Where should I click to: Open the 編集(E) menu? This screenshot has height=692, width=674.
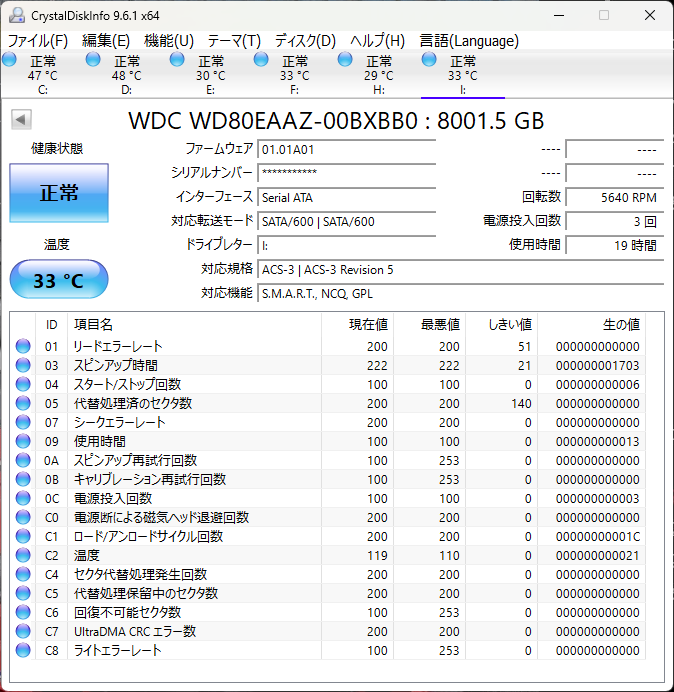(x=106, y=41)
